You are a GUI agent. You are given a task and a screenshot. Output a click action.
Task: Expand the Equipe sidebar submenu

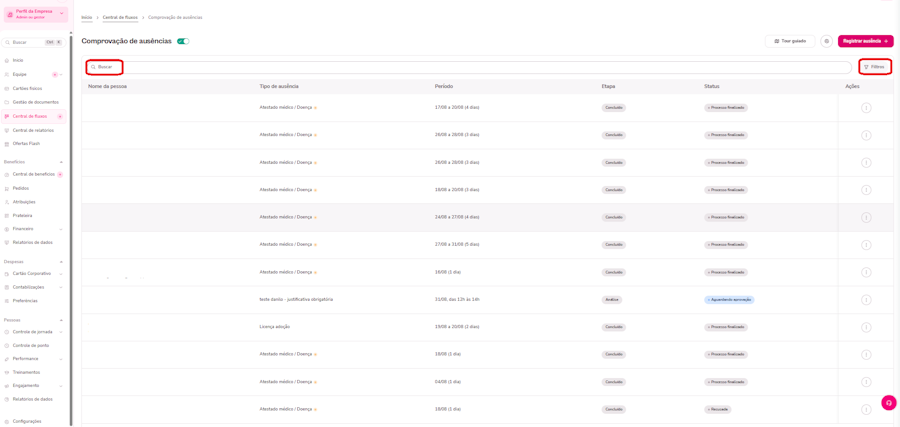(x=61, y=75)
